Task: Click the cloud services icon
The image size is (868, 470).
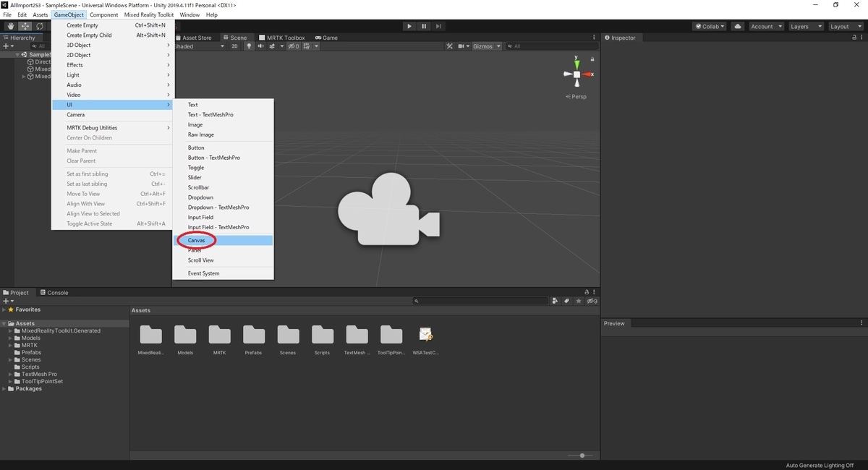Action: tap(738, 26)
